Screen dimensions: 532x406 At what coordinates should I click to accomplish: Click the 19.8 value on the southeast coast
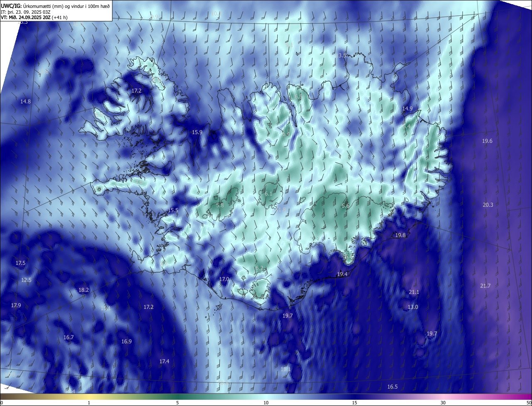point(400,235)
